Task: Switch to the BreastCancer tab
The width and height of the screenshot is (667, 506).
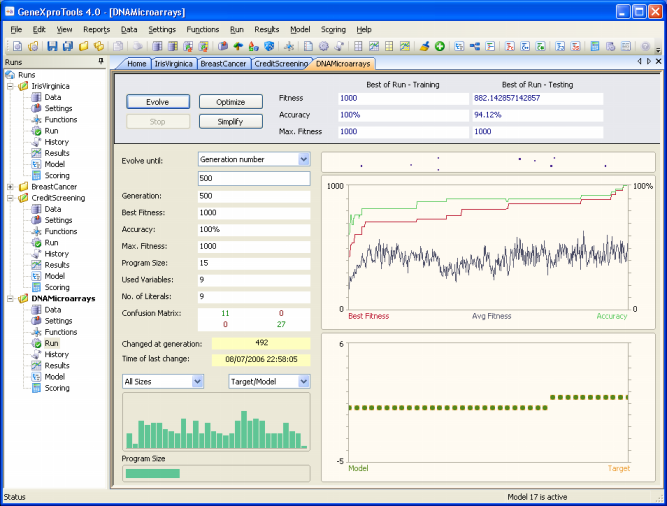Action: tap(223, 64)
